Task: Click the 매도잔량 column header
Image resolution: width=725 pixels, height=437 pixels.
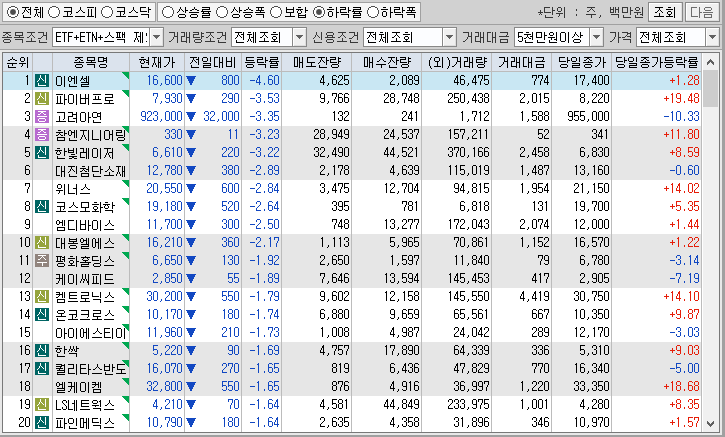Action: point(317,62)
